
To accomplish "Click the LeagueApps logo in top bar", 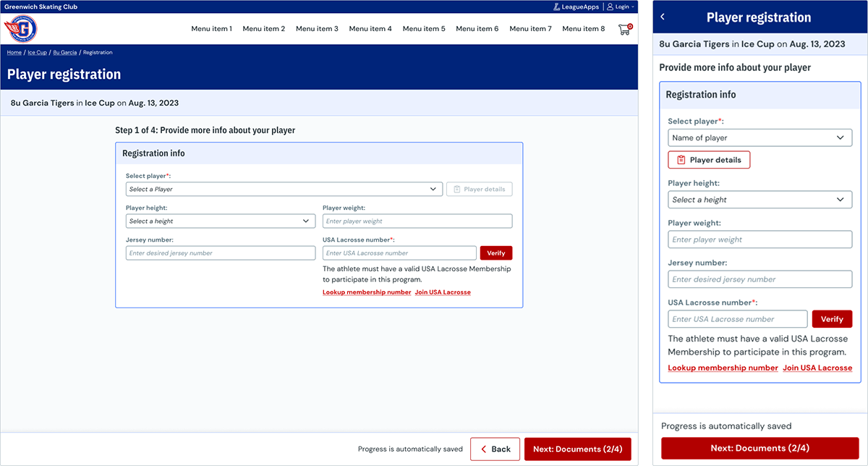I will (x=576, y=7).
